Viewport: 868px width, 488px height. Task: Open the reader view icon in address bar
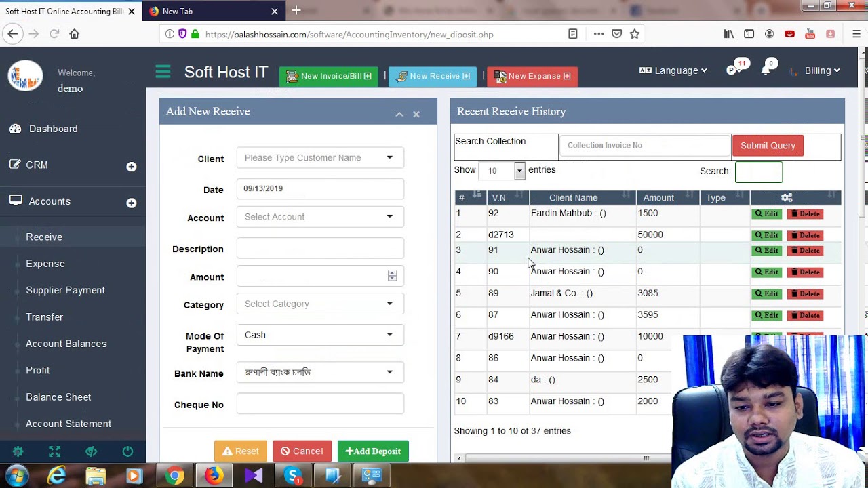tap(573, 34)
